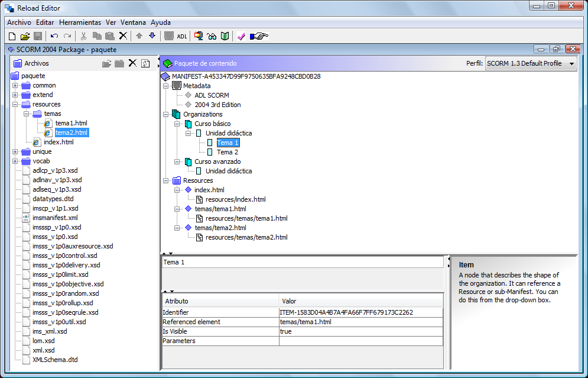The height and width of the screenshot is (378, 588).
Task: Undo the last action in toolbar
Action: (x=54, y=36)
